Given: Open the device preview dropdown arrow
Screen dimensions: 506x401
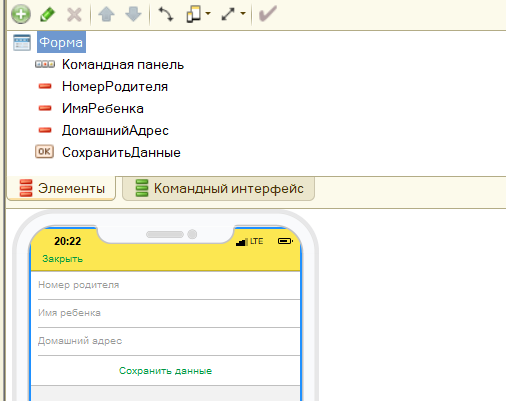Looking at the screenshot, I should pyautogui.click(x=208, y=14).
